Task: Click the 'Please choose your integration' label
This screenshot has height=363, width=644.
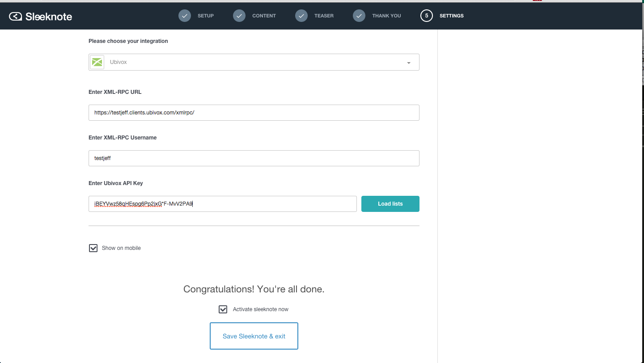Action: (x=128, y=41)
